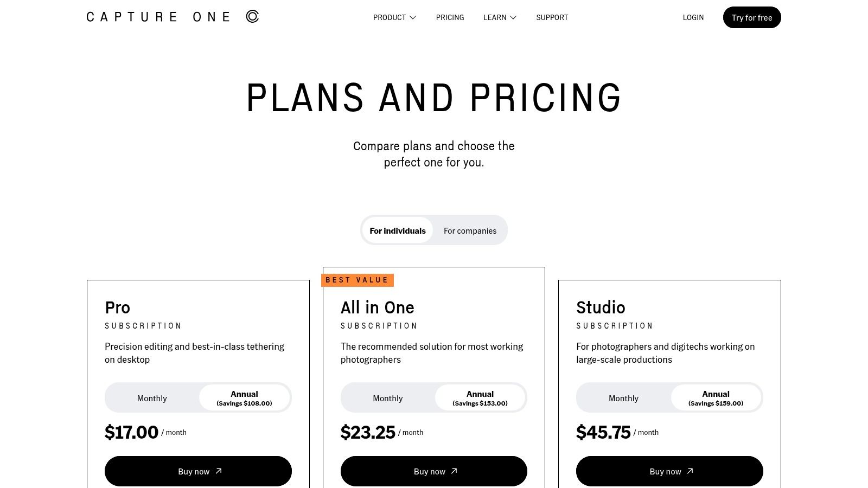Select Monthly billing for All in One
Image resolution: width=868 pixels, height=488 pixels.
pos(387,398)
